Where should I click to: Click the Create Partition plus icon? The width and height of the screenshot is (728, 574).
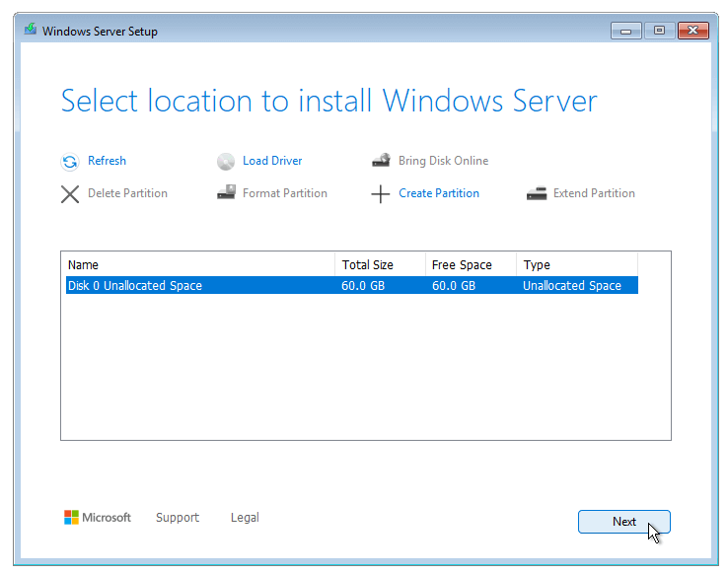tap(380, 194)
